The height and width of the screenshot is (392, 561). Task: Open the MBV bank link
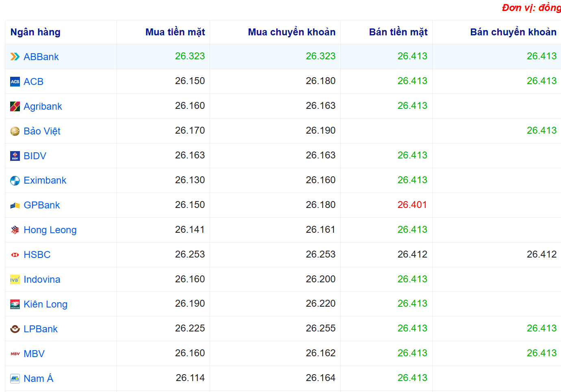click(x=34, y=354)
